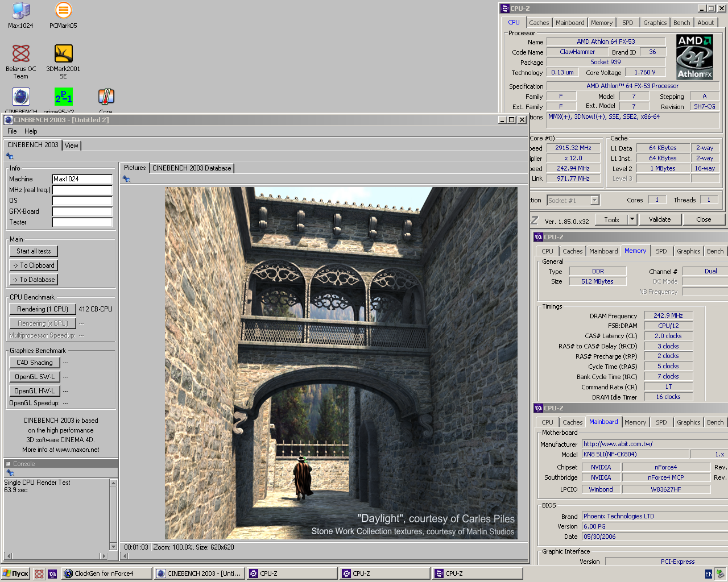This screenshot has width=728, height=582.
Task: Run OpenGL HW-L benchmark
Action: click(x=35, y=391)
